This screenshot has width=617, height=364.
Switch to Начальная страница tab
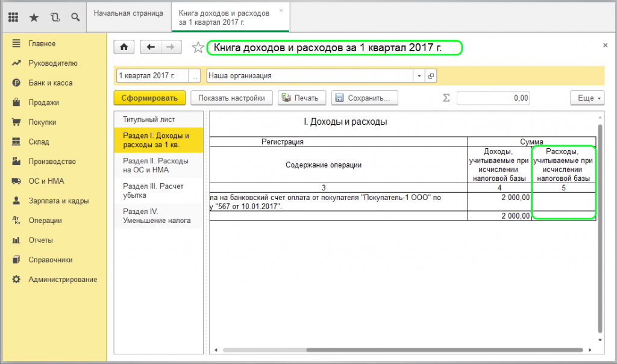point(128,14)
